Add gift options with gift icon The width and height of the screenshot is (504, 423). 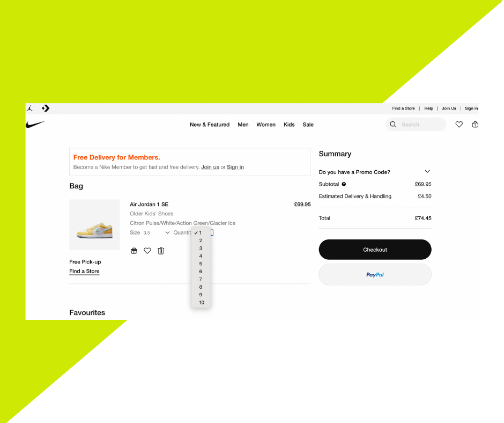click(x=134, y=251)
